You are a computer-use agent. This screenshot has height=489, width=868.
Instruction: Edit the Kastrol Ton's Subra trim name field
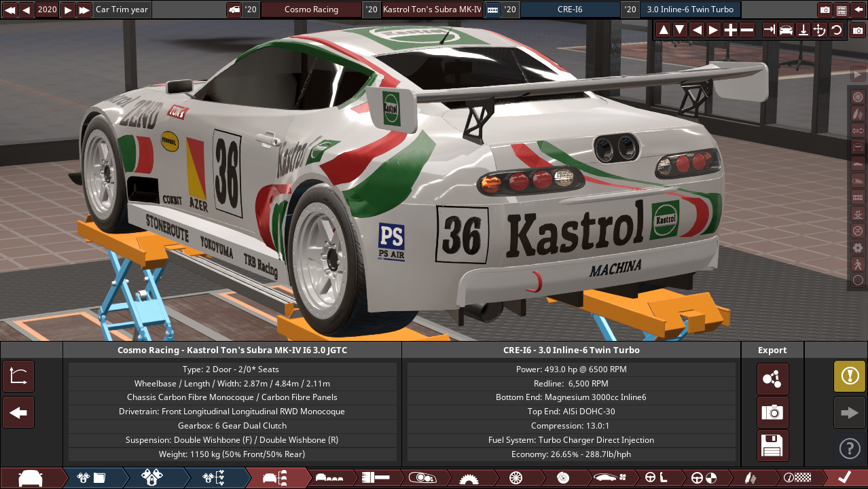[x=432, y=10]
